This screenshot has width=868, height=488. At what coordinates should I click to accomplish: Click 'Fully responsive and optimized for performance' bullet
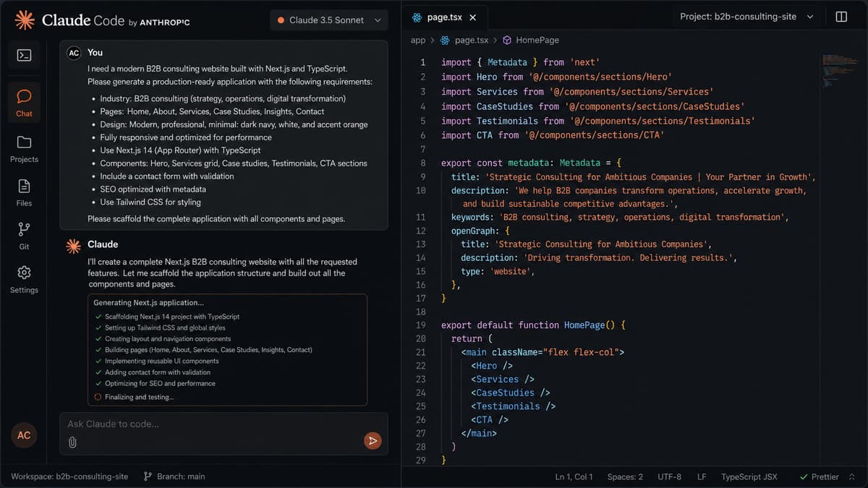point(186,137)
